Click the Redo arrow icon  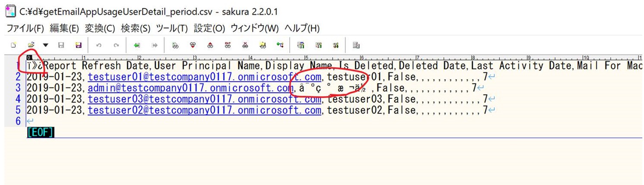pos(116,45)
